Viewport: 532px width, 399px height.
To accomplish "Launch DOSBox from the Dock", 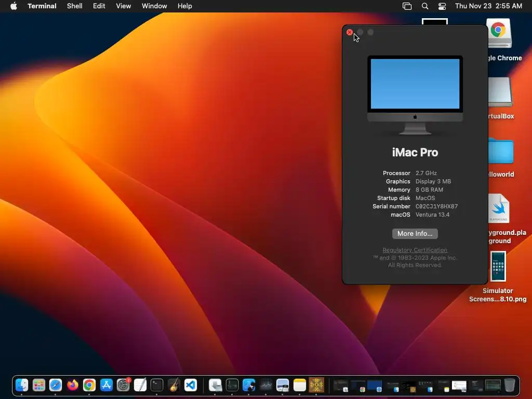I will tap(316, 385).
